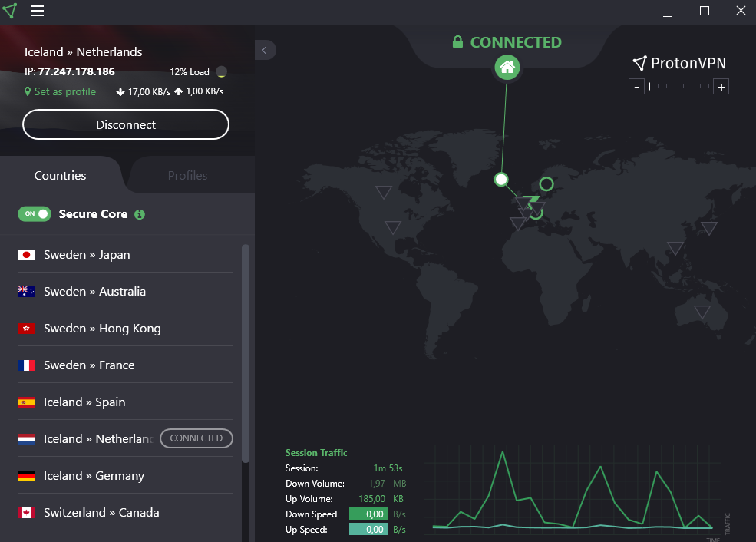Click the green home icon on map
This screenshot has height=542, width=756.
tap(507, 68)
